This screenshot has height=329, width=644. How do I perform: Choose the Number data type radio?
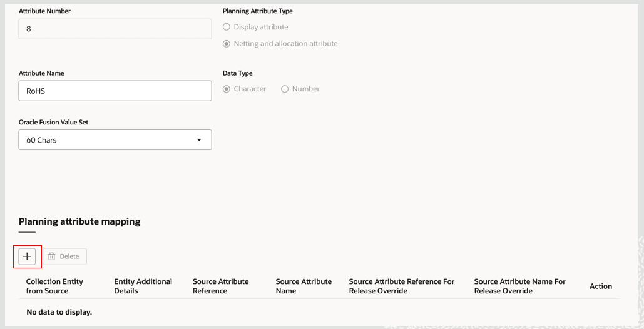tap(285, 89)
